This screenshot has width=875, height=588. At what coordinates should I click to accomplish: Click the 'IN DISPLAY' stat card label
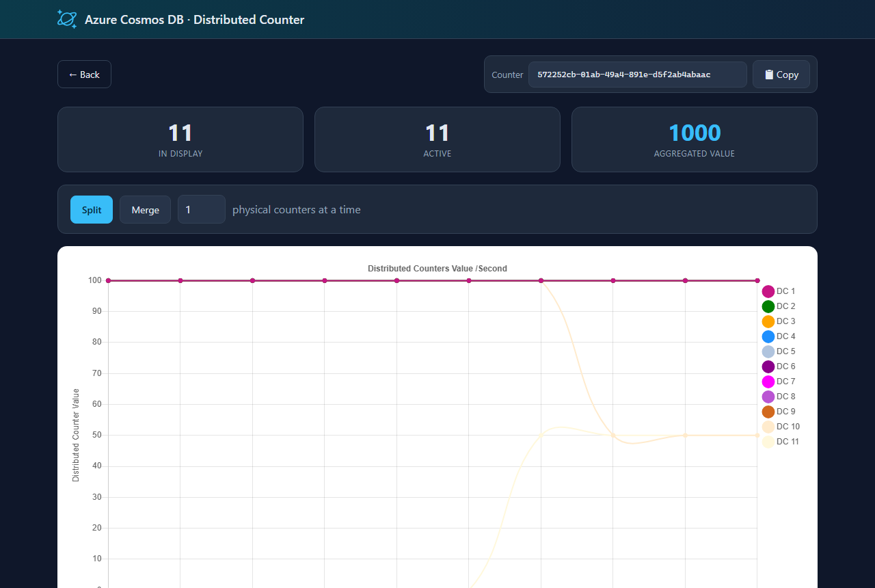[180, 154]
